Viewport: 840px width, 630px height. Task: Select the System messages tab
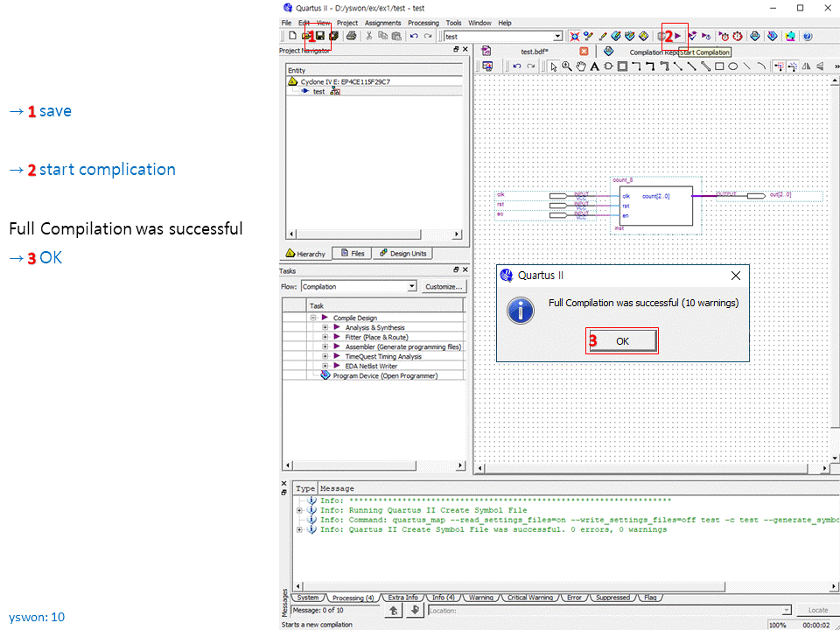[308, 598]
